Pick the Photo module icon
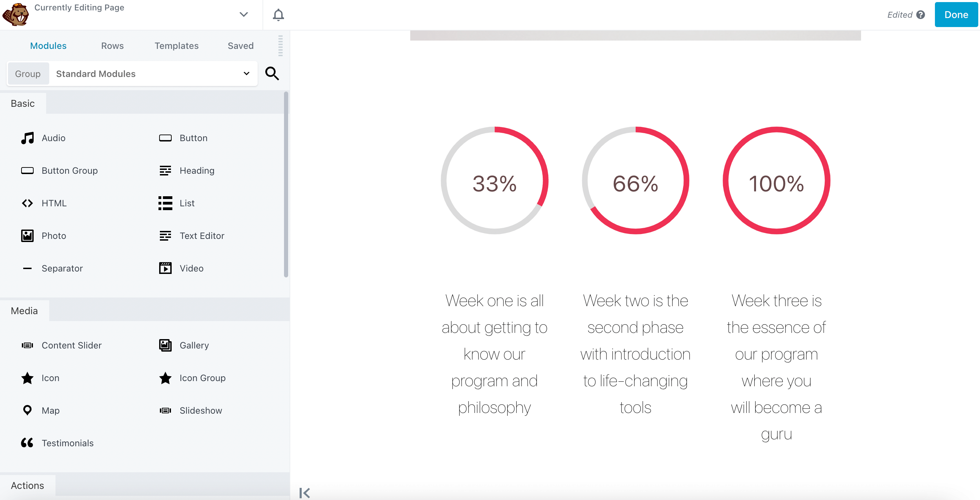Viewport: 980px width, 500px height. (x=27, y=236)
